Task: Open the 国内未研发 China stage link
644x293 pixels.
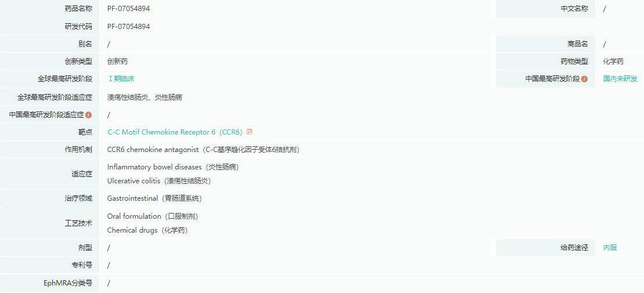Action: [x=620, y=79]
